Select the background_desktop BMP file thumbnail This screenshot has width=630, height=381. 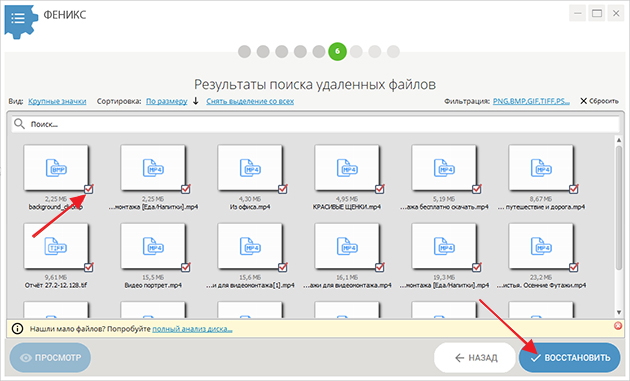(56, 168)
